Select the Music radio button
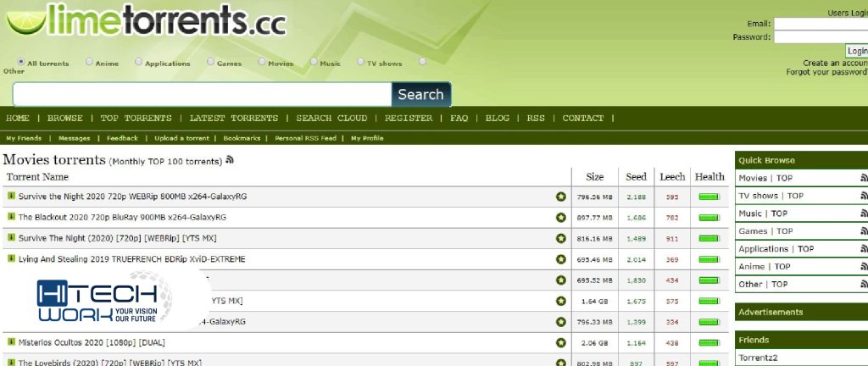 314,61
